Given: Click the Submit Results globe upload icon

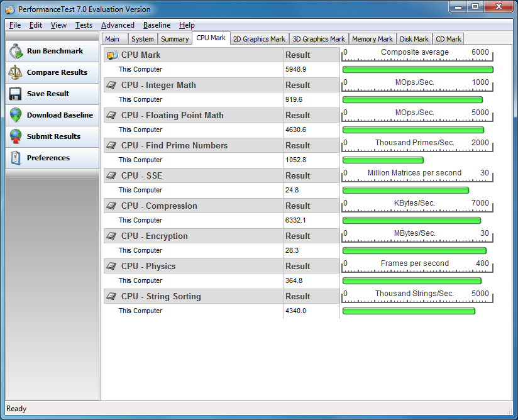Looking at the screenshot, I should [x=16, y=136].
